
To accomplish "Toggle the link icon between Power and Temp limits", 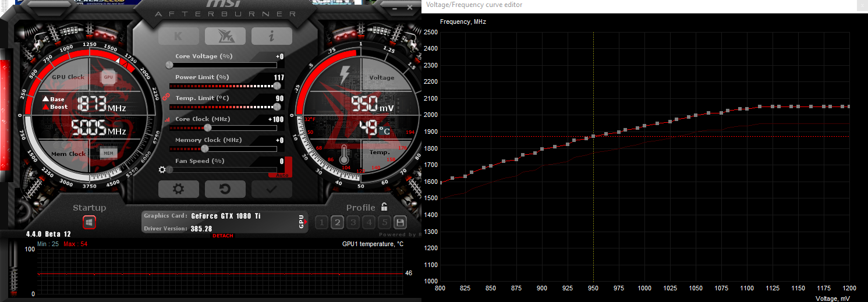I will (166, 96).
